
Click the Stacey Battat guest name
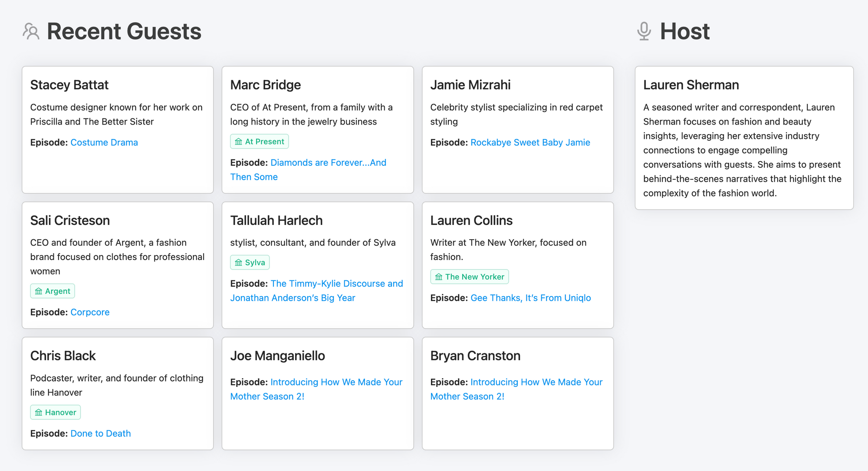(x=69, y=85)
